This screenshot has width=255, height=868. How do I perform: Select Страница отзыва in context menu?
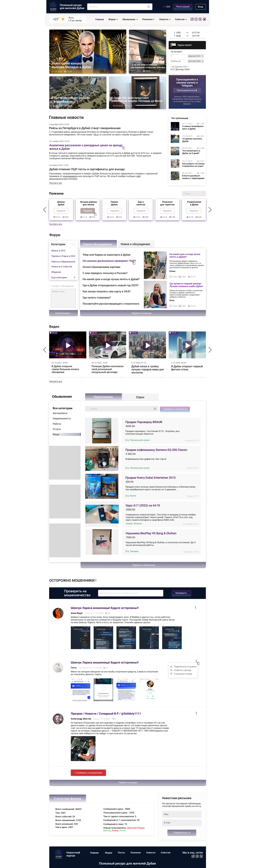pos(181,674)
